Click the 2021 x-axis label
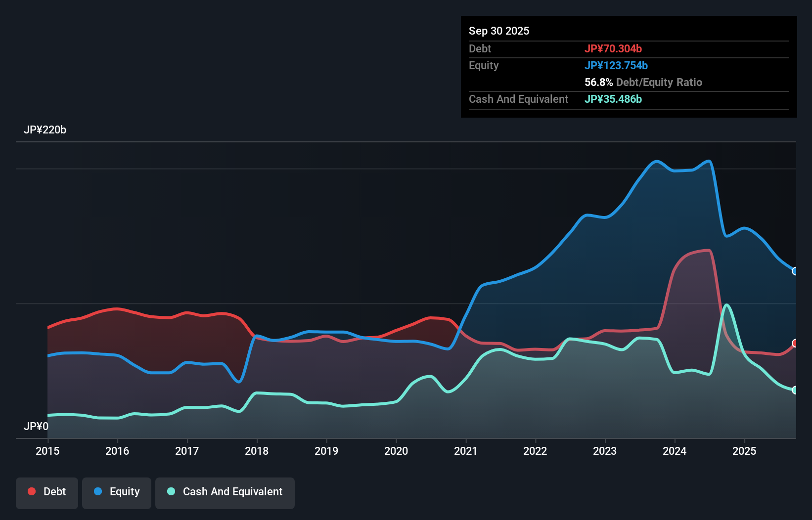 (466, 451)
